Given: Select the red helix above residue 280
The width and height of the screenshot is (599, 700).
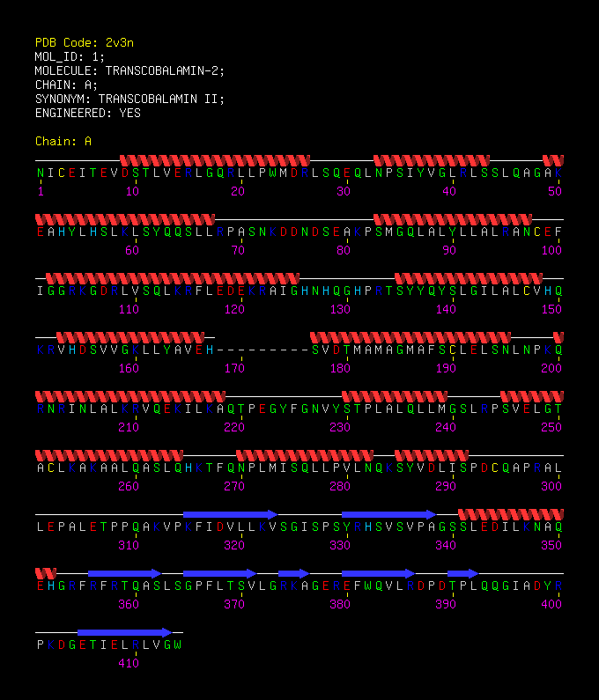Looking at the screenshot, I should pyautogui.click(x=305, y=455).
